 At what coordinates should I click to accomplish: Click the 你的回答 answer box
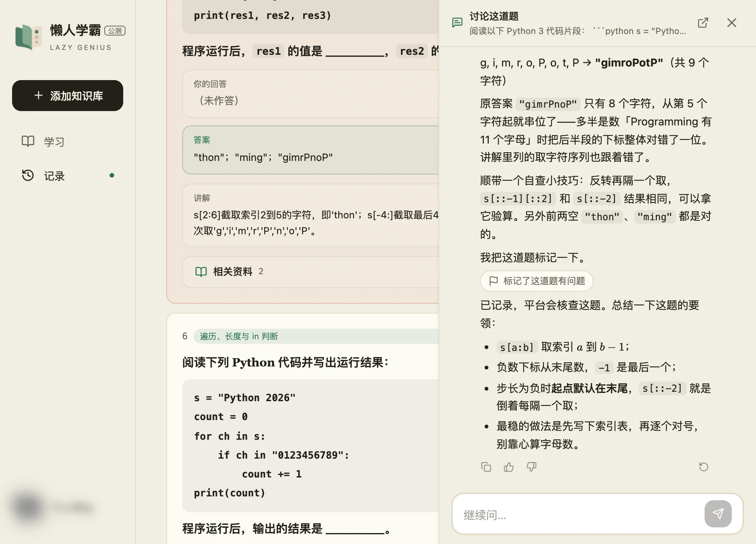(x=311, y=94)
